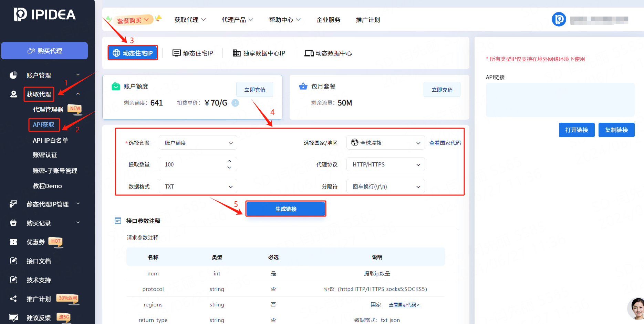Screen dimensions: 644x324
Task: Click the 查看国家代码 link beside the region dropdown
Action: coord(445,143)
